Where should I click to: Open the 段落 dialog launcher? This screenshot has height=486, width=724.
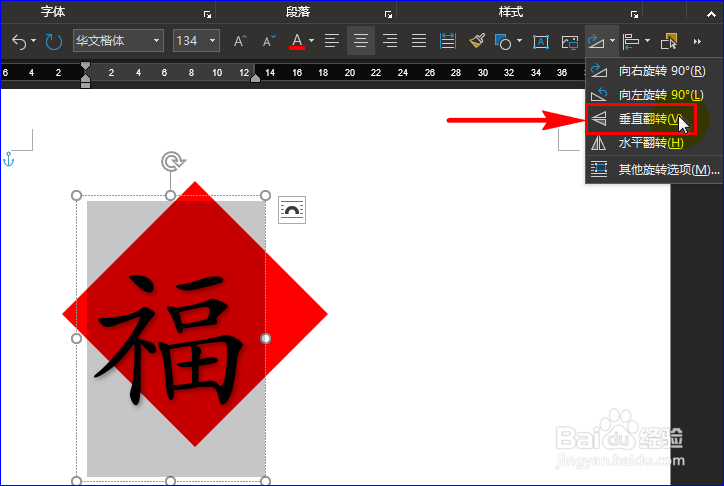pos(388,14)
